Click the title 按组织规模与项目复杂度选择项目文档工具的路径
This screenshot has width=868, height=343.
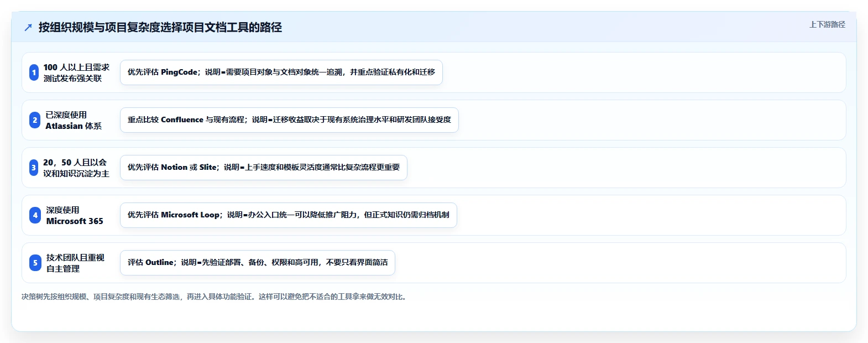point(160,27)
